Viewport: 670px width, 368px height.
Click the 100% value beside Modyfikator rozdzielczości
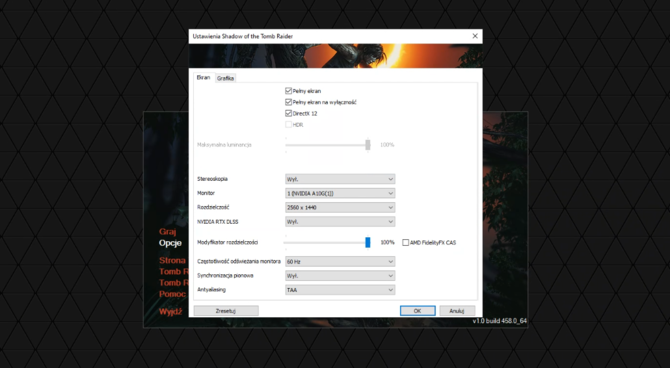(x=387, y=242)
